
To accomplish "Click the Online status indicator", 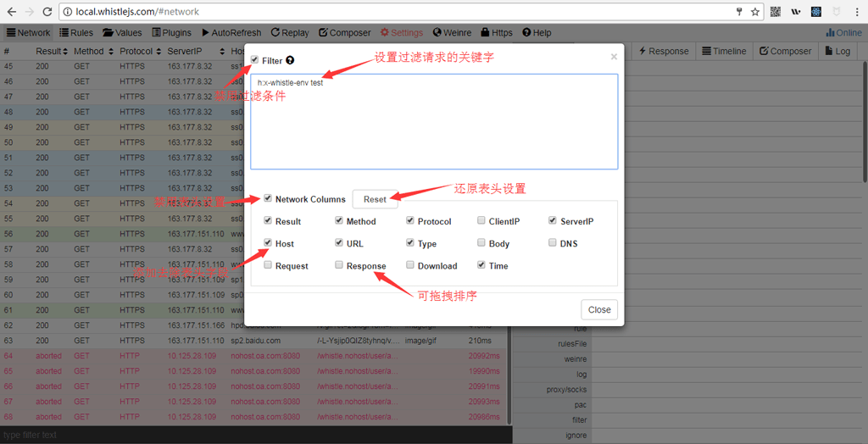I will coord(843,33).
